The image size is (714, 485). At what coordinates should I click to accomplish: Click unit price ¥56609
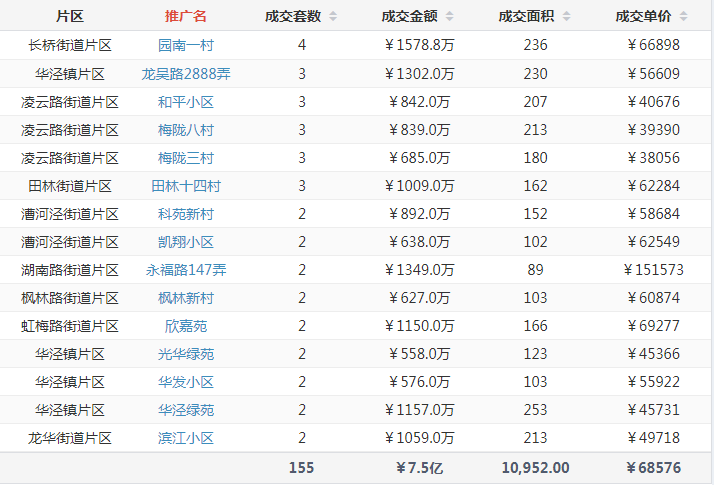[653, 74]
